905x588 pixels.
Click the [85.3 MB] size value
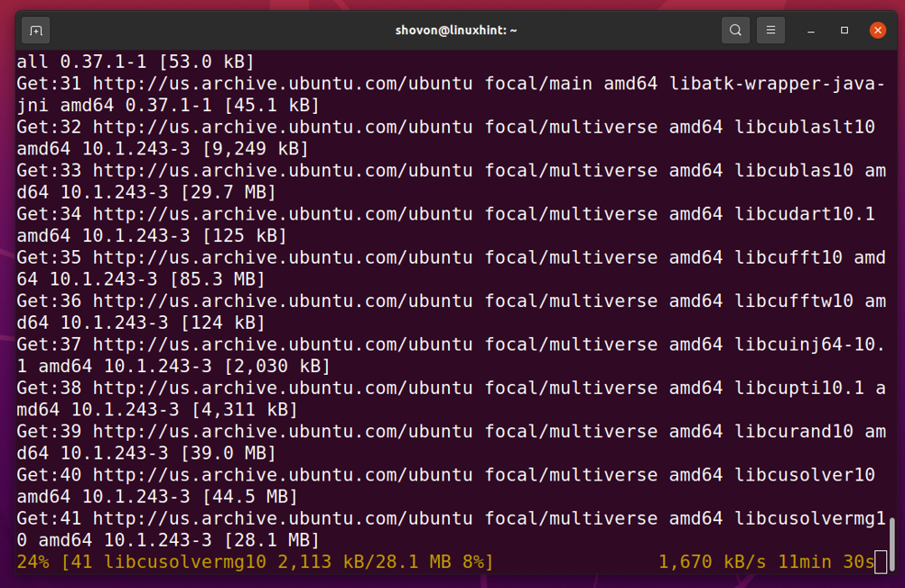(x=217, y=279)
